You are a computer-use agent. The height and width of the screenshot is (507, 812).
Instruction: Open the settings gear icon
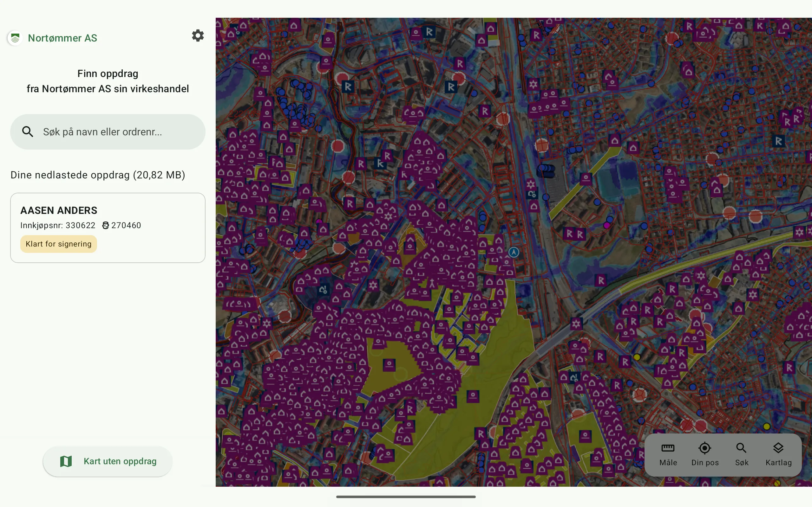click(198, 36)
